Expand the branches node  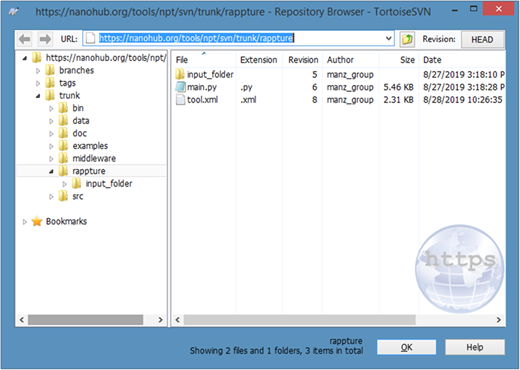38,71
